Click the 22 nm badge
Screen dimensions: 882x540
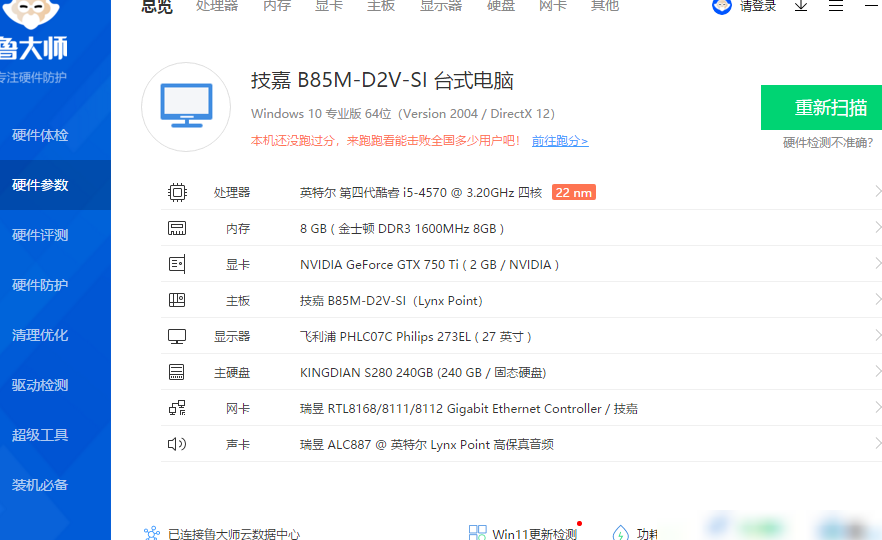(x=574, y=192)
